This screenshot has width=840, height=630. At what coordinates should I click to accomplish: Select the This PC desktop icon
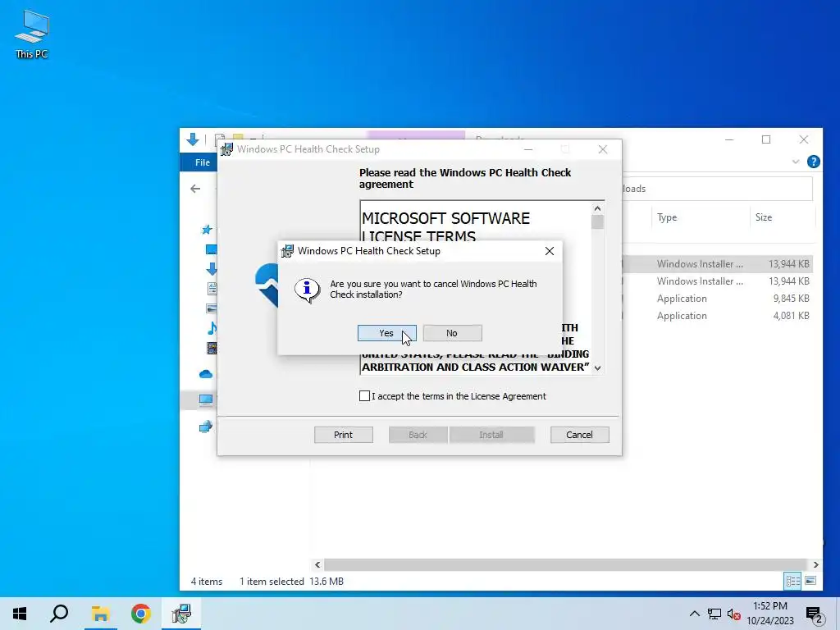[32, 34]
